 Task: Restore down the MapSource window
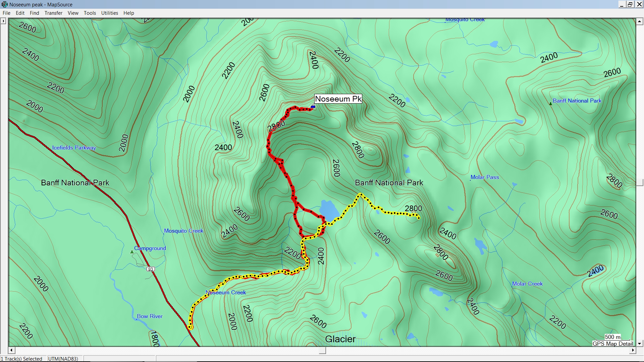630,4
